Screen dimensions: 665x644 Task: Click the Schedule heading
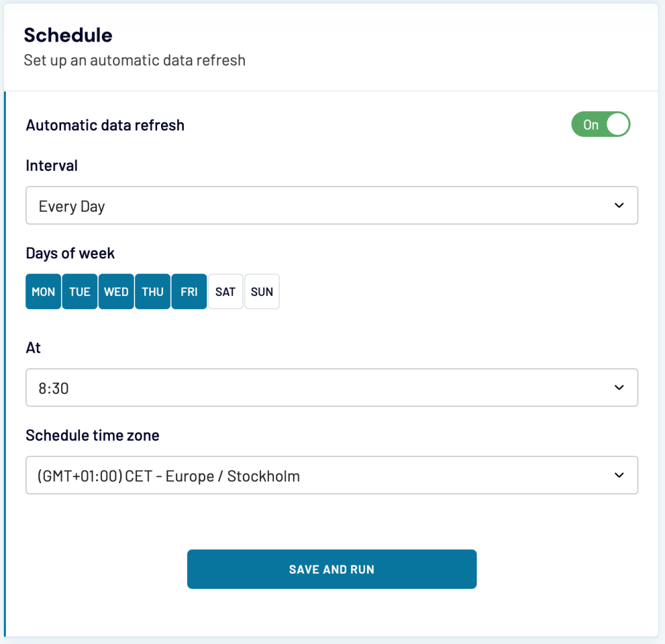coord(68,35)
